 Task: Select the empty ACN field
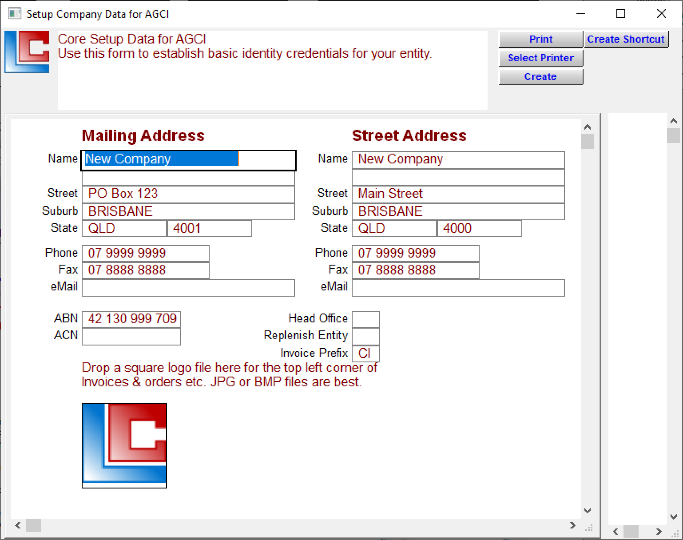[x=131, y=337]
